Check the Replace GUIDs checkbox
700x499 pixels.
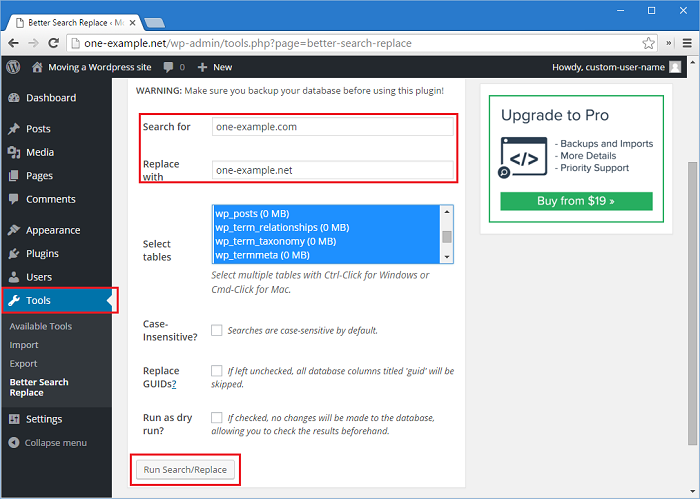[217, 370]
